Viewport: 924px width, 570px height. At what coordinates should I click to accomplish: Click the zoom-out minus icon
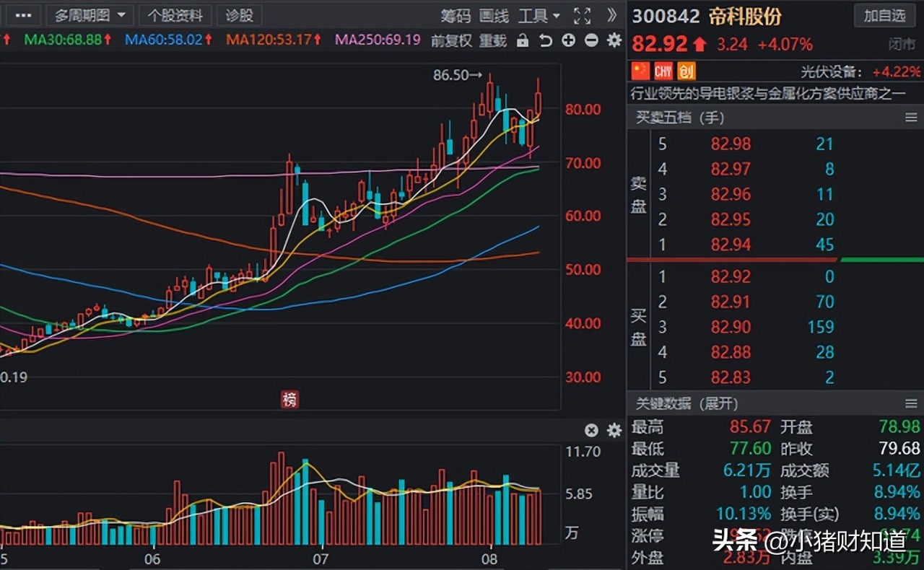point(590,41)
